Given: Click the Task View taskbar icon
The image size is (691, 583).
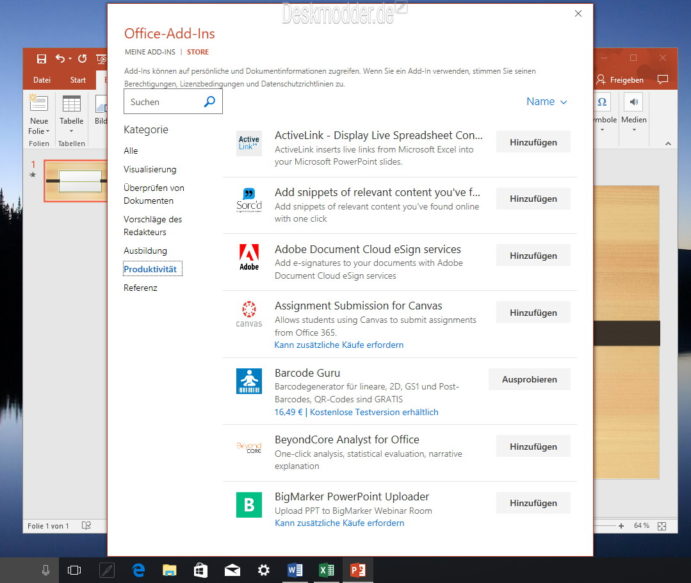Looking at the screenshot, I should (x=74, y=570).
